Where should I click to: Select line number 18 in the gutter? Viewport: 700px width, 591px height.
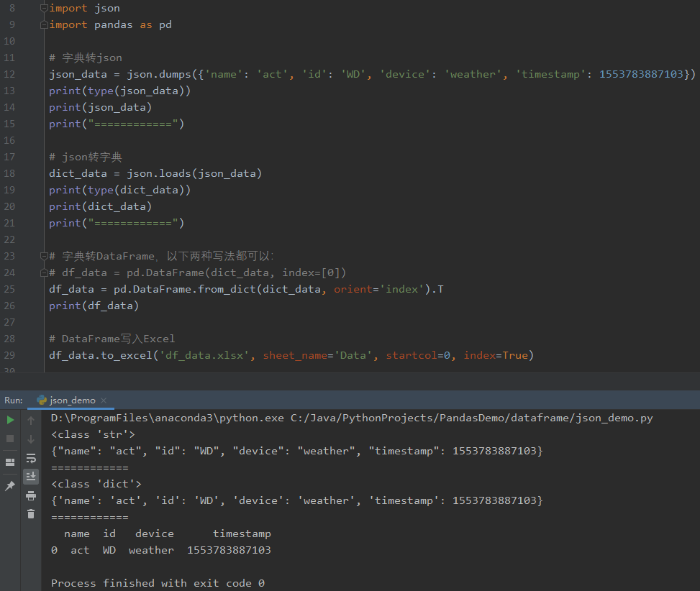pyautogui.click(x=9, y=173)
